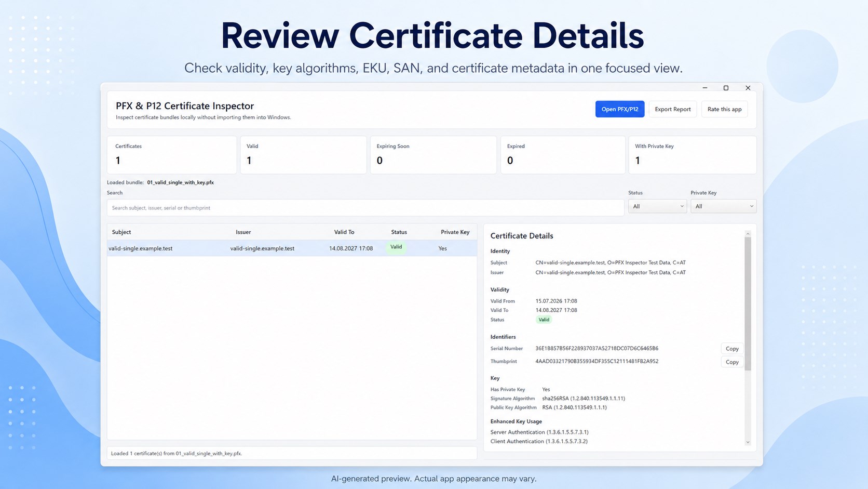Viewport: 868px width, 489px height.
Task: Sort by the Subject column header
Action: point(121,232)
